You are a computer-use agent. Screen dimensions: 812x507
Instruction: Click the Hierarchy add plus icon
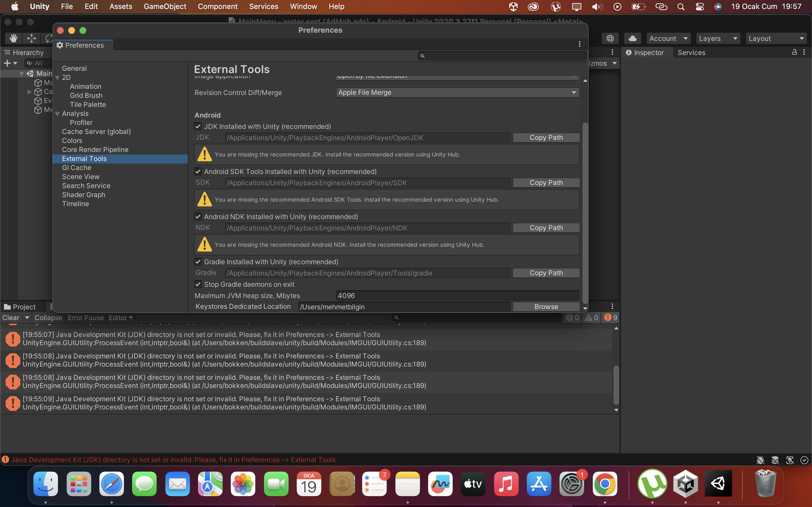click(7, 63)
